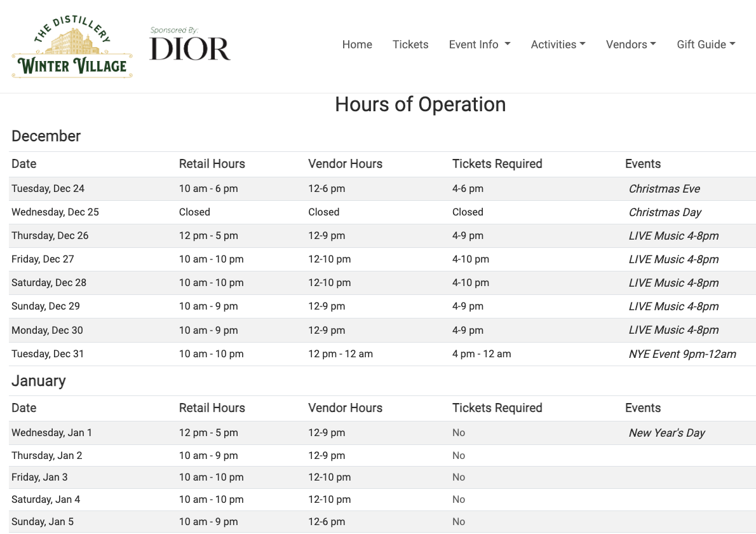Click the NYE Event 9pm-12am text
Screen dimensions: 756x534
coord(682,354)
